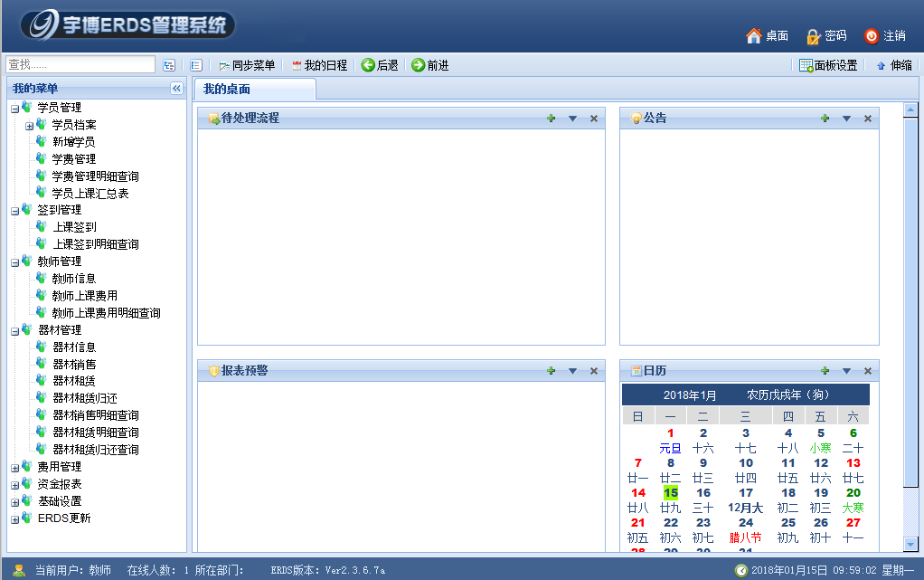Select highlighted date 15 in calendar

[671, 492]
